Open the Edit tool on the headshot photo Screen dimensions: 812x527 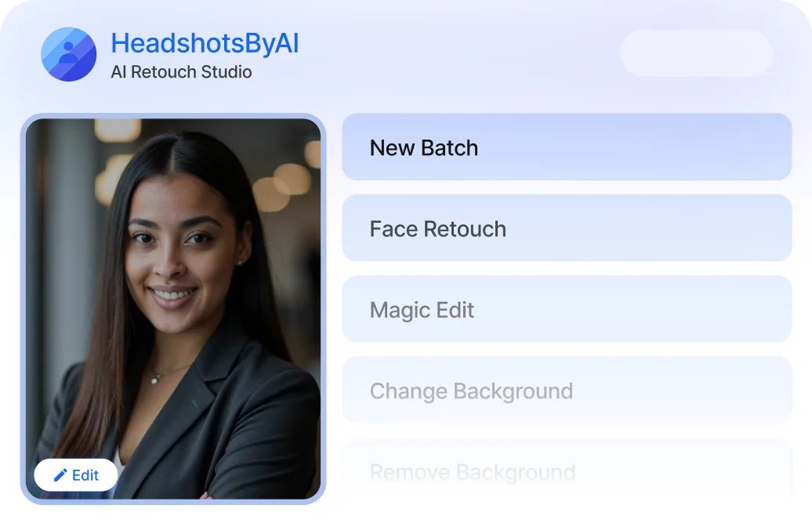coord(75,474)
